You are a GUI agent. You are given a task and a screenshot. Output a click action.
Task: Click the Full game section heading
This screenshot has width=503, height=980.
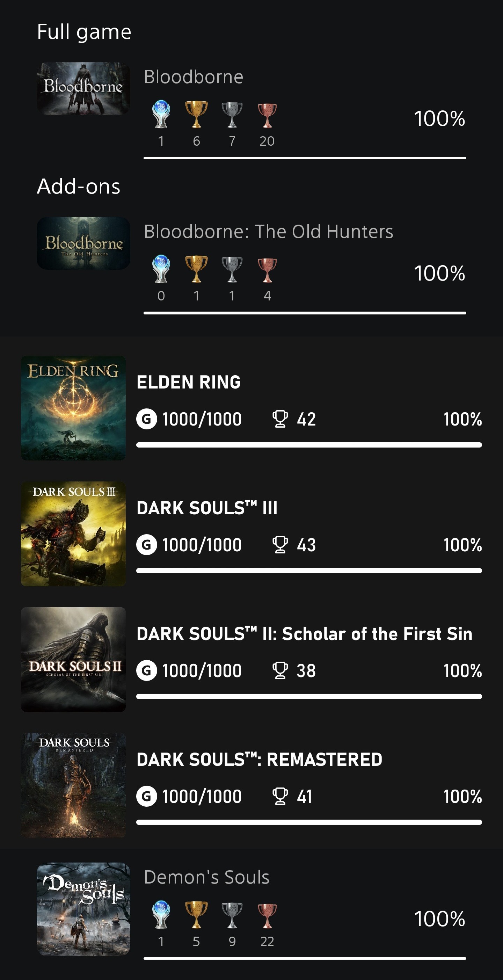coord(84,31)
